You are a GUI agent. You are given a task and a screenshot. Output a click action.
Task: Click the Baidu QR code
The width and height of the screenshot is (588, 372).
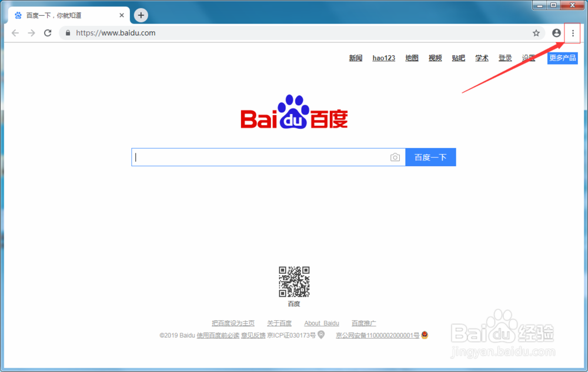(294, 281)
